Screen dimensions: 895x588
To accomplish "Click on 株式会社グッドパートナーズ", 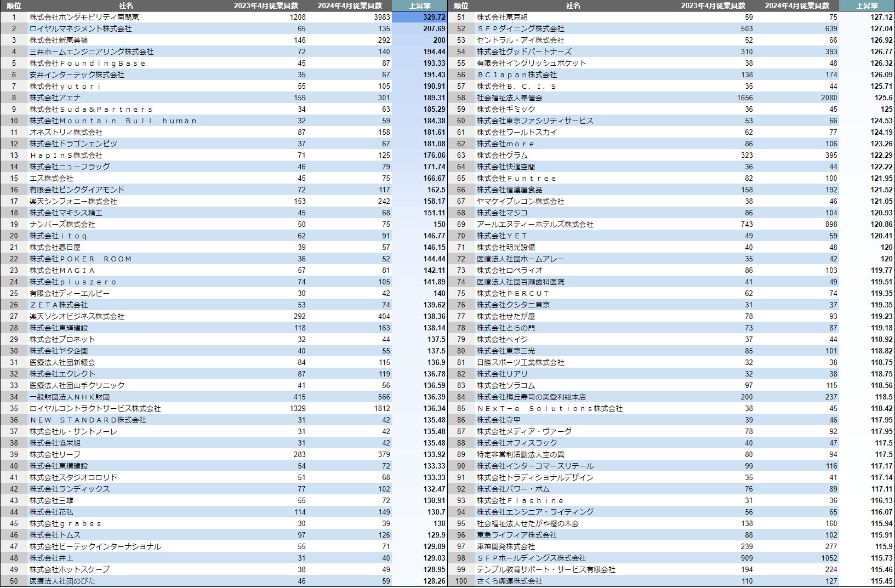I will pos(524,52).
